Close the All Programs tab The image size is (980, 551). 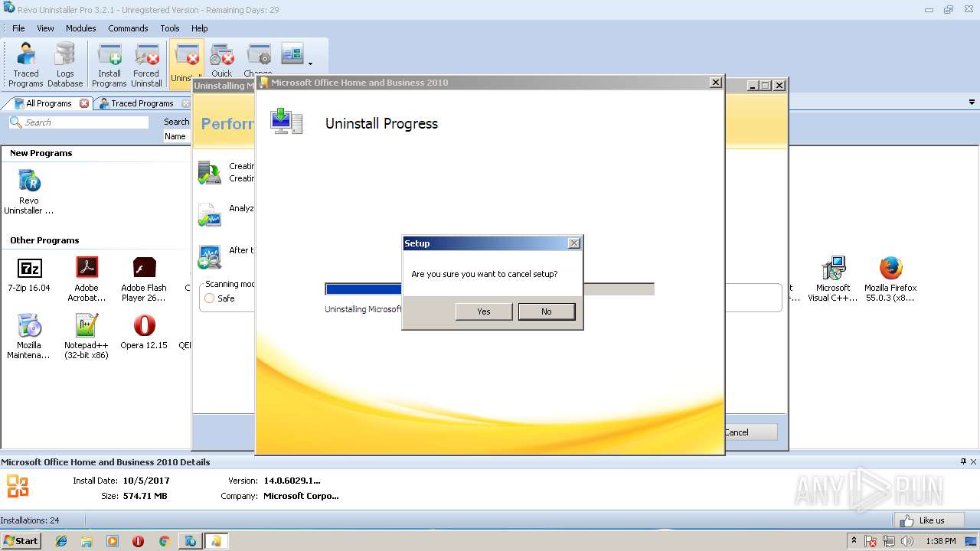(x=84, y=103)
